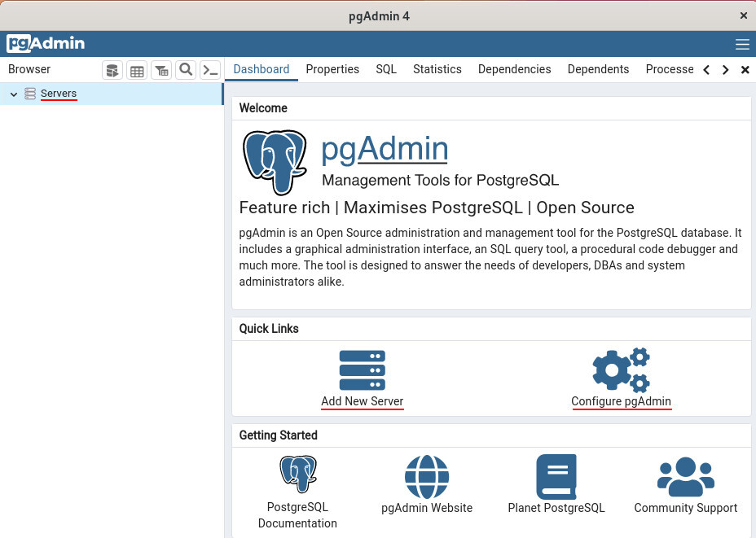The width and height of the screenshot is (756, 538).
Task: Click the Configure pgAdmin gears icon
Action: [621, 369]
